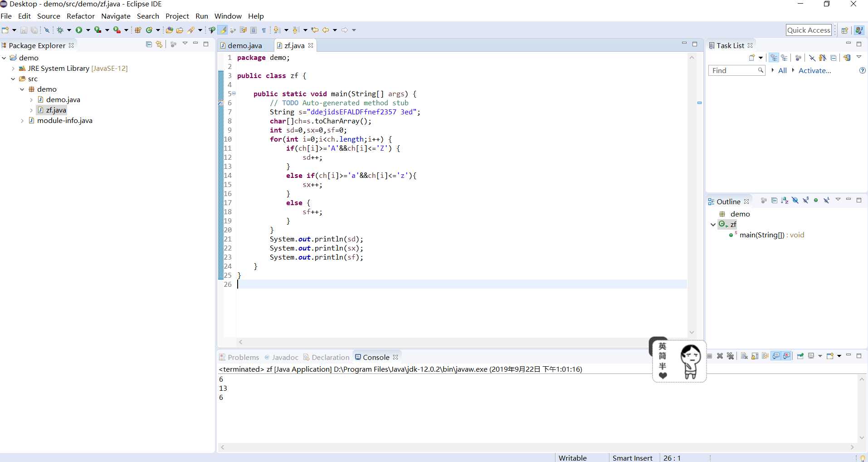Toggle Show Console When Standard Out Changes
Image resolution: width=868 pixels, height=462 pixels.
click(776, 356)
